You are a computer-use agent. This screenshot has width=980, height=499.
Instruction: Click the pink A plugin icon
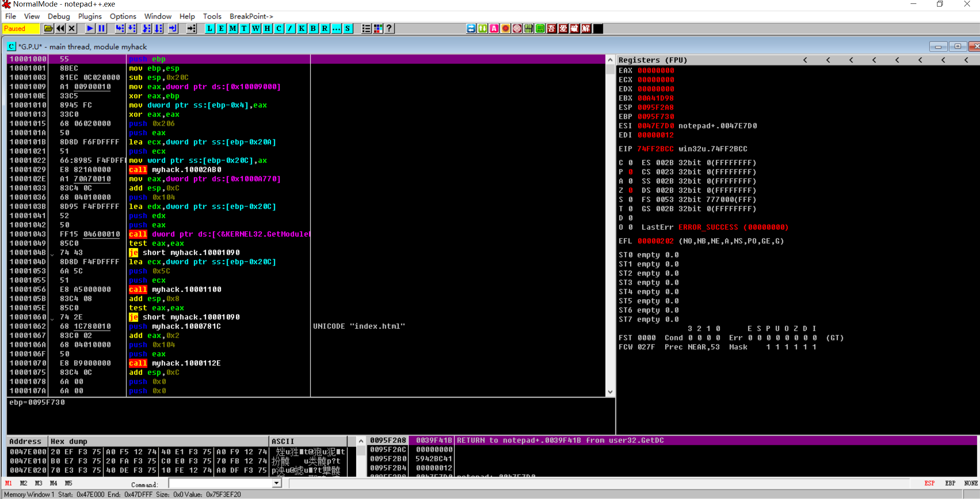[494, 28]
